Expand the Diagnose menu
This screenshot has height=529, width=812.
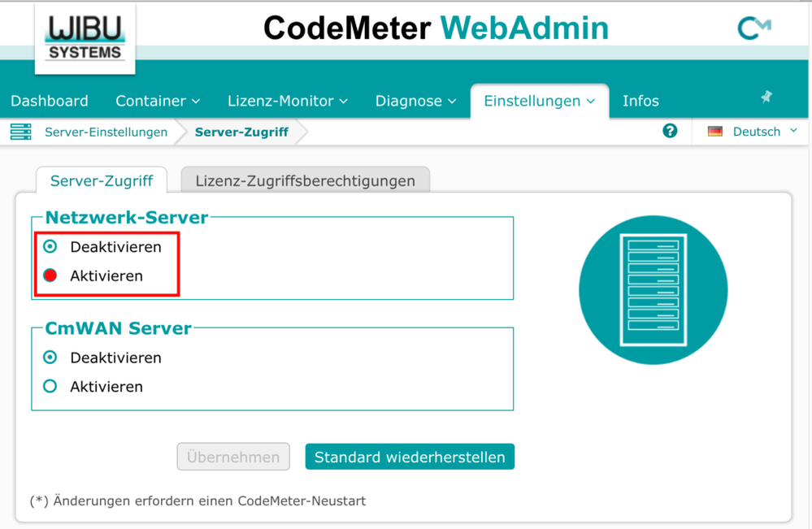[x=416, y=101]
